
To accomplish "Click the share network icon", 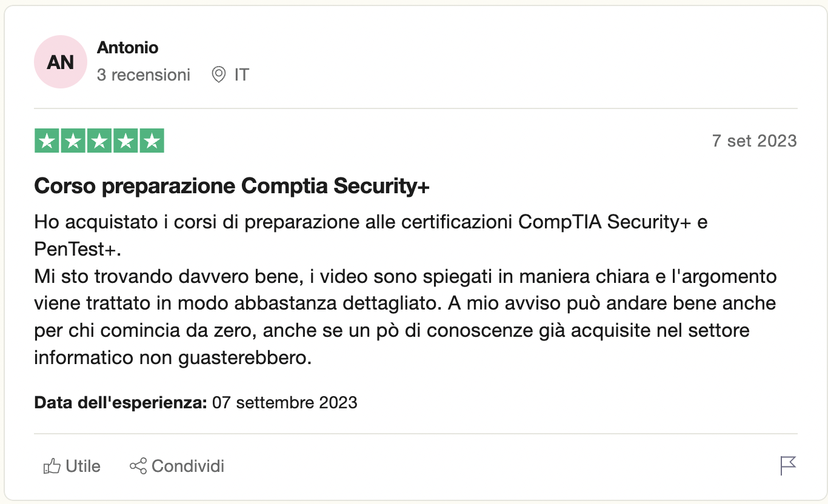I will coord(138,466).
